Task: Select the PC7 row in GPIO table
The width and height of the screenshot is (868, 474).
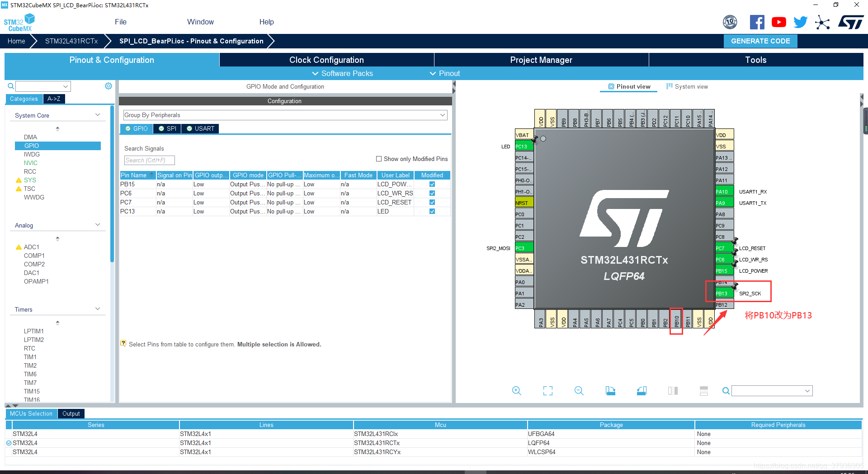Action: [x=285, y=202]
